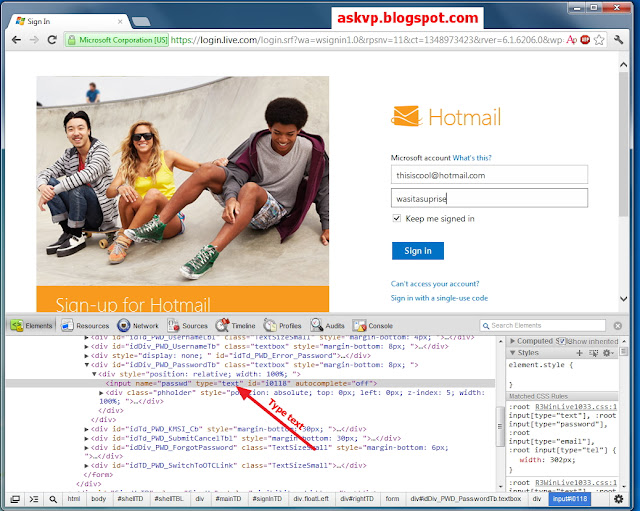Expand the idTD_PWD_SwitchToOTCLink div node

(x=87, y=466)
